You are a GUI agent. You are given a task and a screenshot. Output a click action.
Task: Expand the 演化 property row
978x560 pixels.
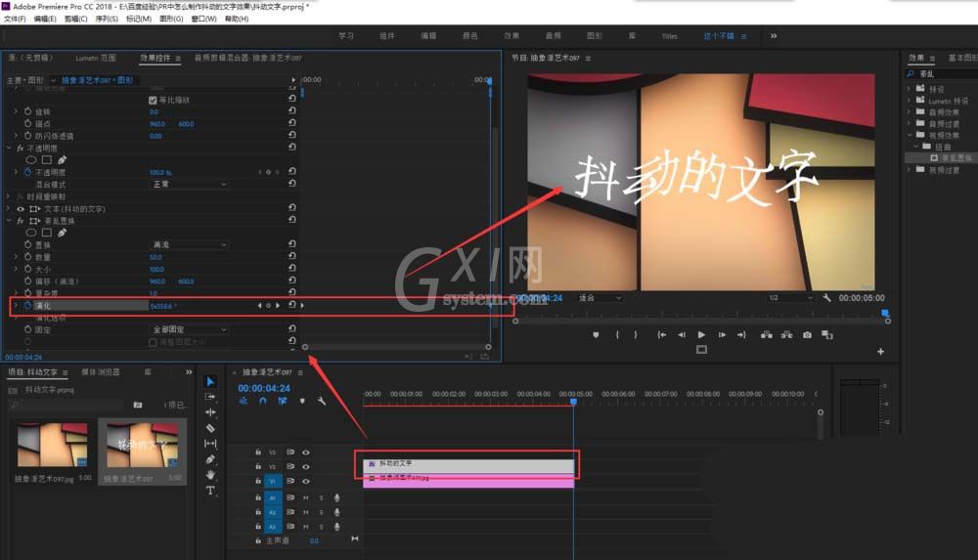pyautogui.click(x=16, y=306)
